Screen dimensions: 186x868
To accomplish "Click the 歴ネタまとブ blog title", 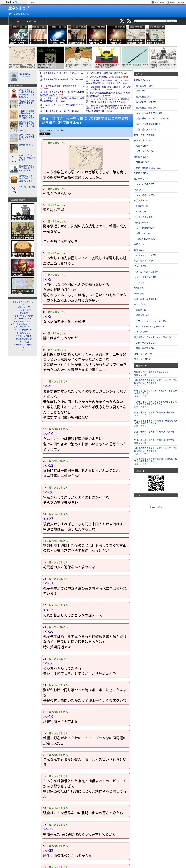I will click(19, 8).
